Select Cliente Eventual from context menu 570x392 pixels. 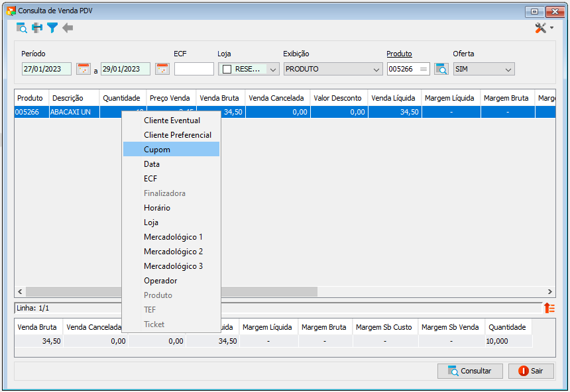[x=171, y=121]
